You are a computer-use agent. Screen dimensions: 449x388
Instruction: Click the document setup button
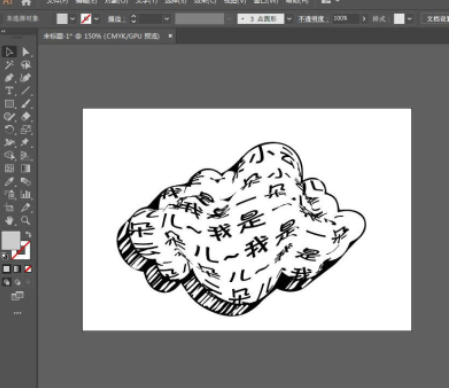coord(436,19)
